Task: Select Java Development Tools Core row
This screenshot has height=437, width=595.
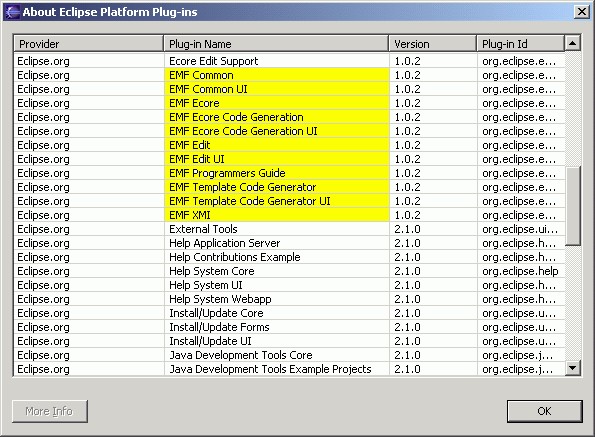Action: 290,355
